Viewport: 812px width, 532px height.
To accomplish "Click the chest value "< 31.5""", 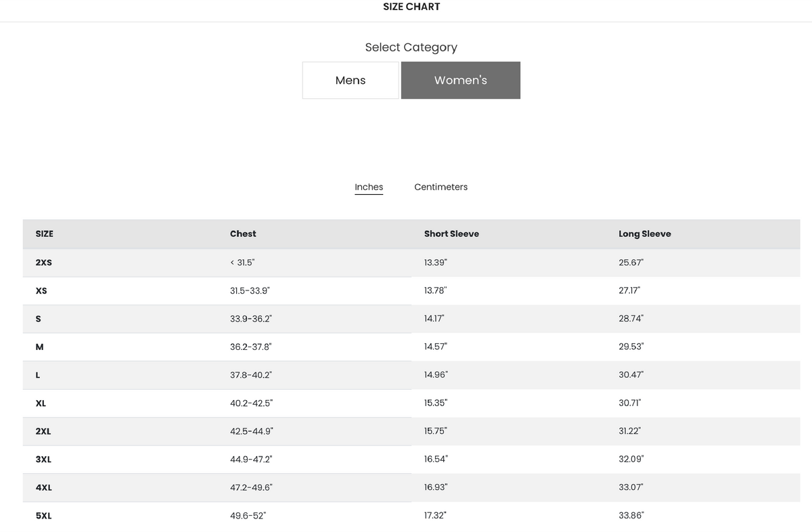I will click(x=243, y=262).
